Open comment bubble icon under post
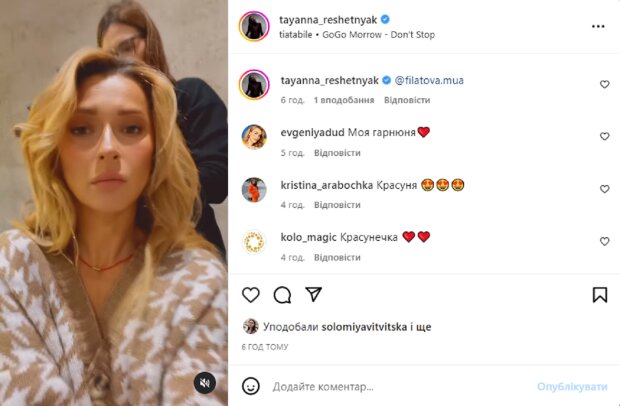 [x=282, y=295]
